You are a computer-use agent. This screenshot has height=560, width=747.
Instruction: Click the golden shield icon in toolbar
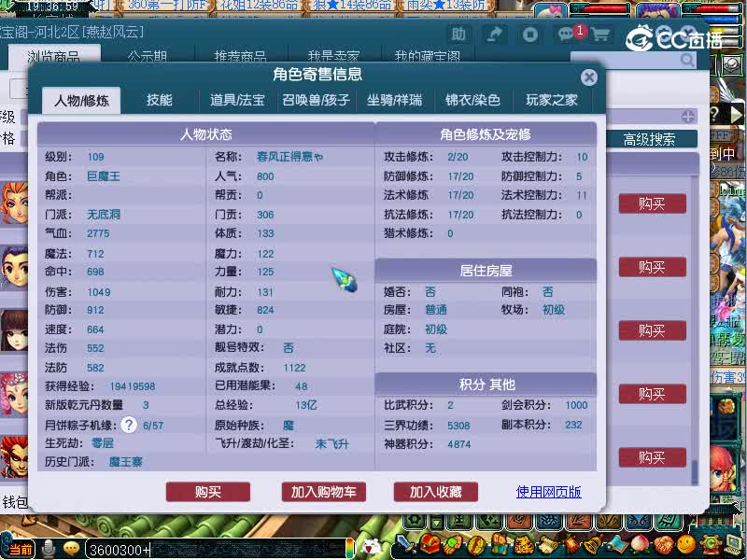[x=476, y=545]
